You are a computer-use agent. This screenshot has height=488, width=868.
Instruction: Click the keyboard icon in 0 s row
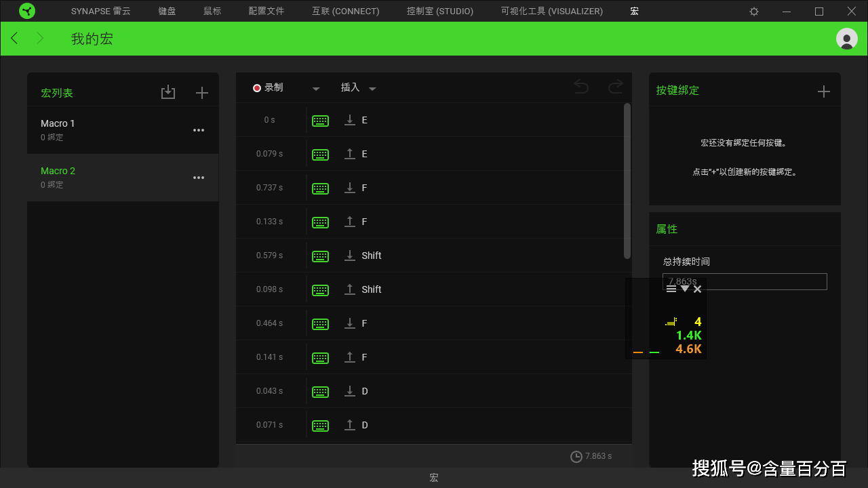point(320,121)
